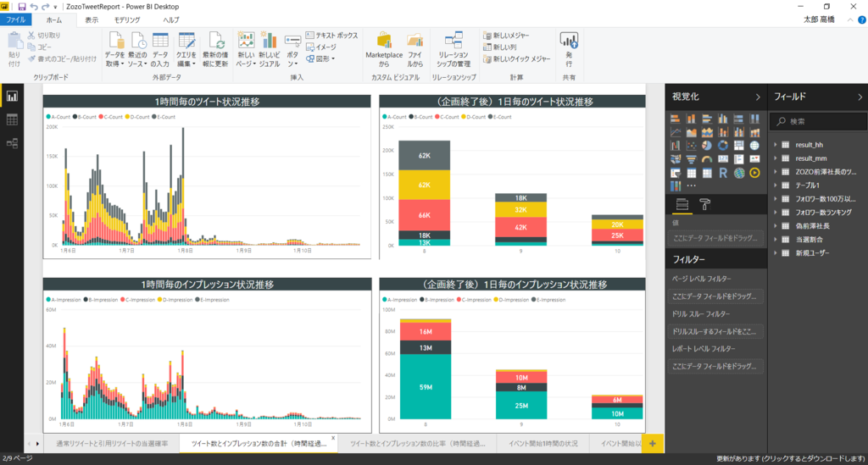Image resolution: width=868 pixels, height=465 pixels.
Task: Add a new page with plus button
Action: click(653, 444)
